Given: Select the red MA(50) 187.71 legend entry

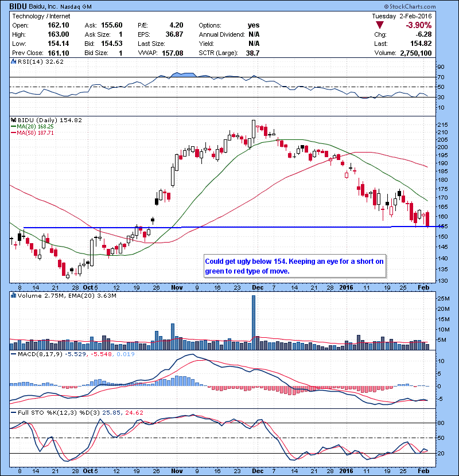Looking at the screenshot, I should (x=32, y=132).
